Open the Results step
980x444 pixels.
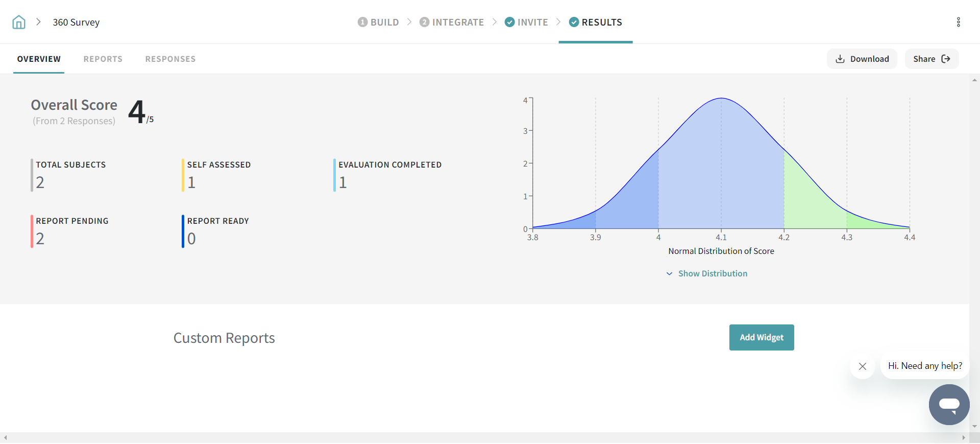point(595,22)
